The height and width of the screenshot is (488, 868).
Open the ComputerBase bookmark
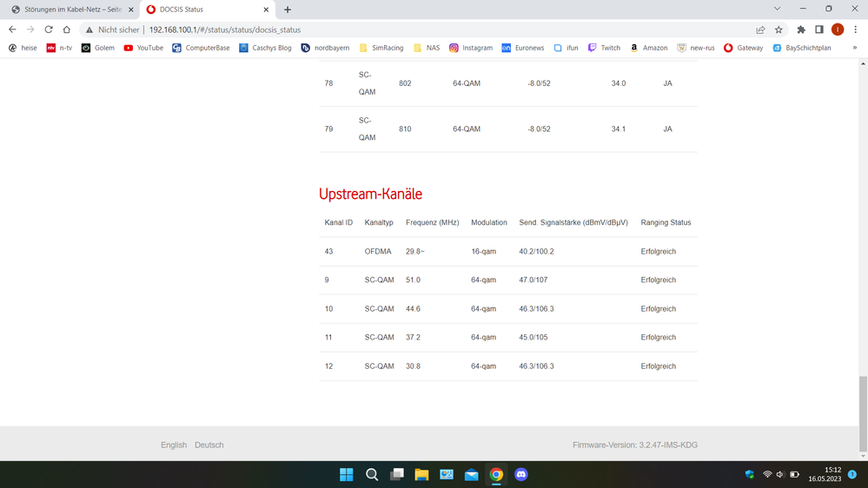point(201,48)
